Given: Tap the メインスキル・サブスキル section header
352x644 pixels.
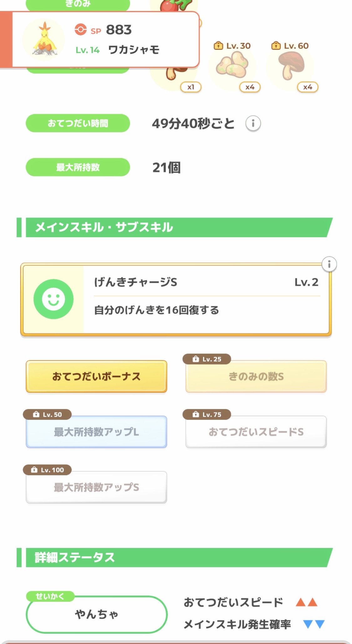Looking at the screenshot, I should 175,227.
